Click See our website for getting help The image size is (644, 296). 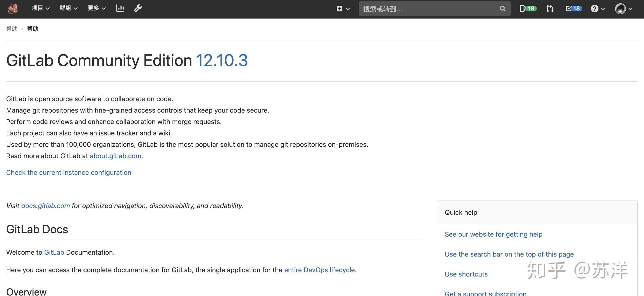[x=493, y=234]
